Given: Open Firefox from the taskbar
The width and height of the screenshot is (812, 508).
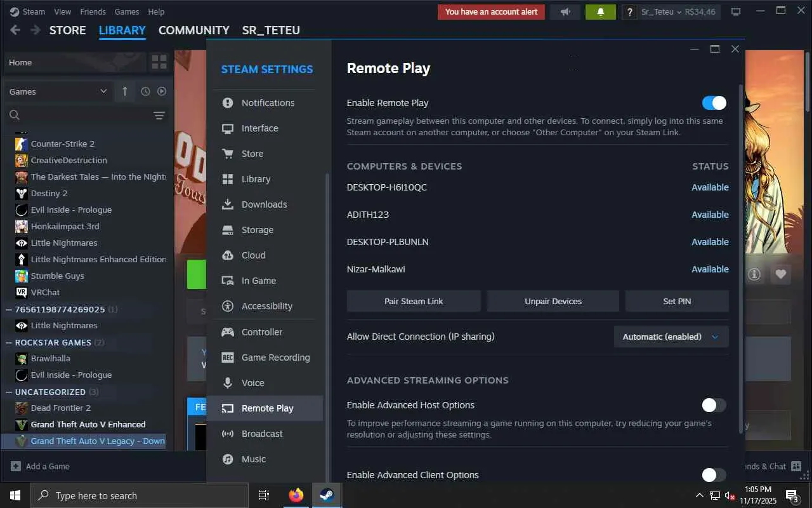Looking at the screenshot, I should [296, 495].
